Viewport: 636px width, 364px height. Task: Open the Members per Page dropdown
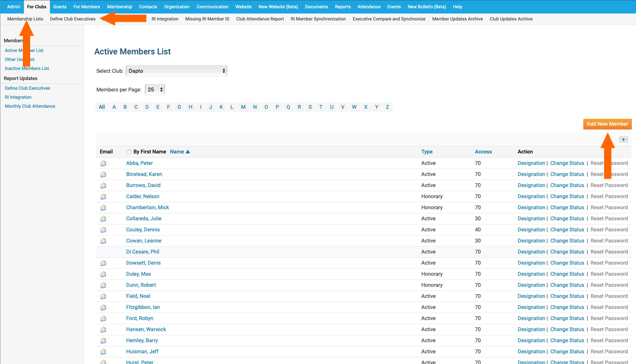[x=155, y=89]
